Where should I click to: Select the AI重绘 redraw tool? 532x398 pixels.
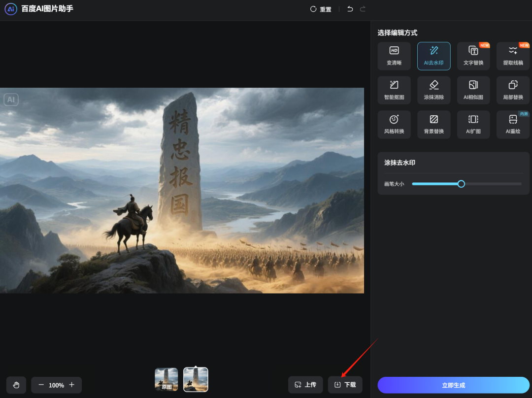click(x=513, y=125)
